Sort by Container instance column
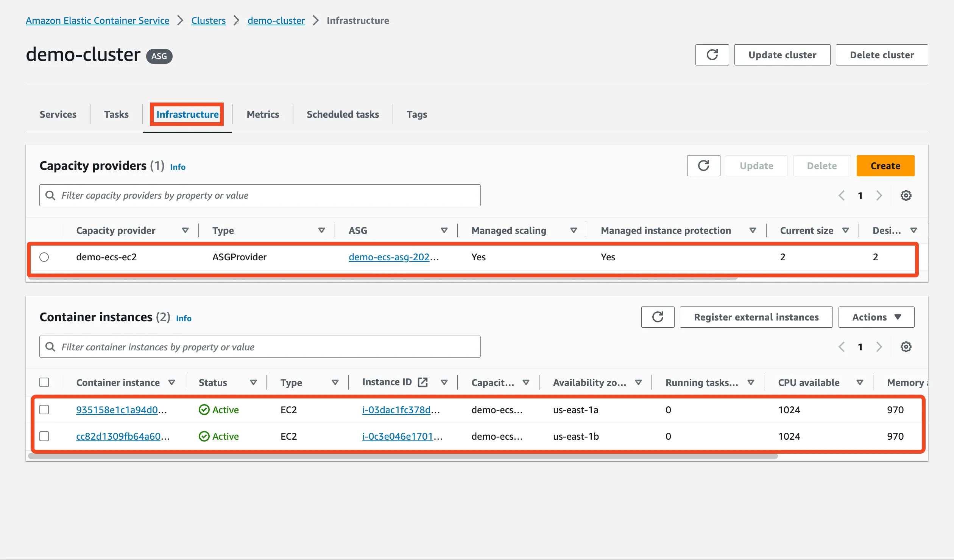954x560 pixels. [x=171, y=383]
